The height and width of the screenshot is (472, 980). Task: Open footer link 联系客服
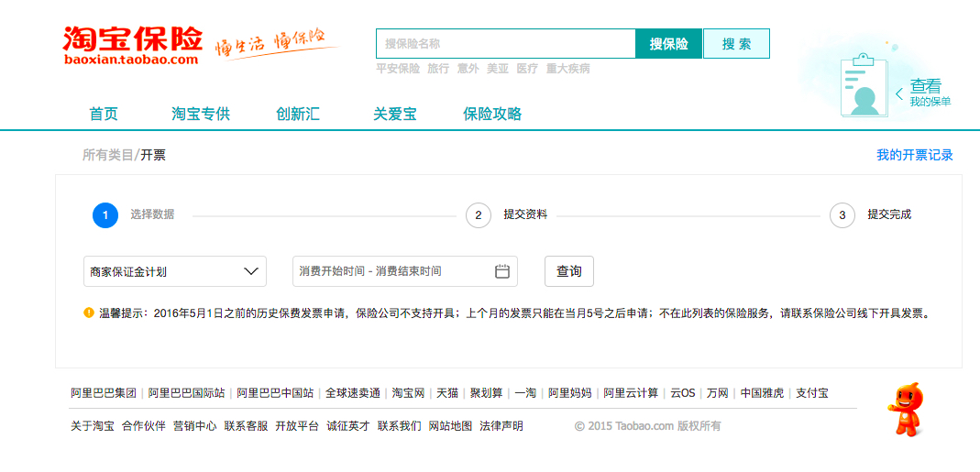point(247,426)
